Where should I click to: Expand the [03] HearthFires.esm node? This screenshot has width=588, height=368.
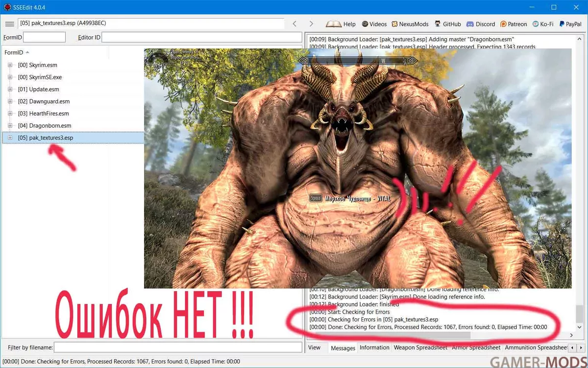(x=10, y=114)
